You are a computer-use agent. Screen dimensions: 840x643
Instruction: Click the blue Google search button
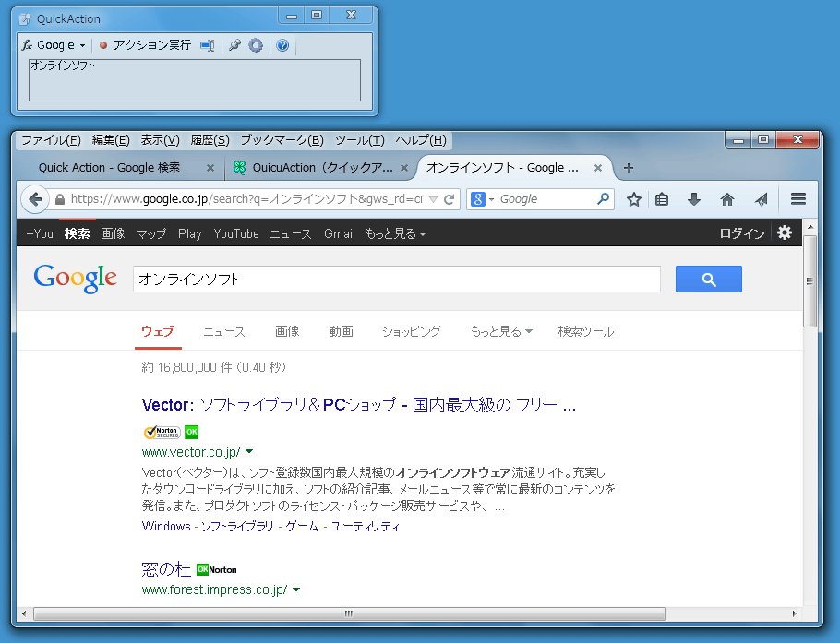tap(709, 279)
